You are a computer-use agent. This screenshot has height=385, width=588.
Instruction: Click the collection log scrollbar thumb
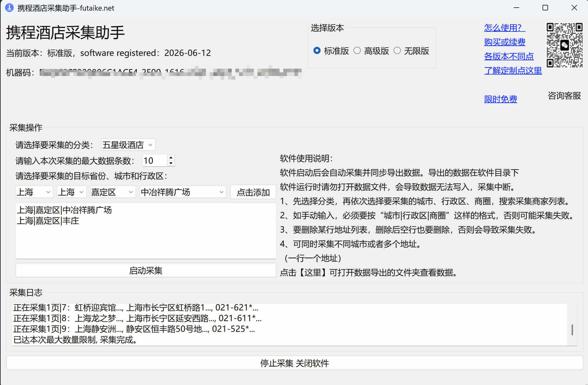(x=572, y=330)
